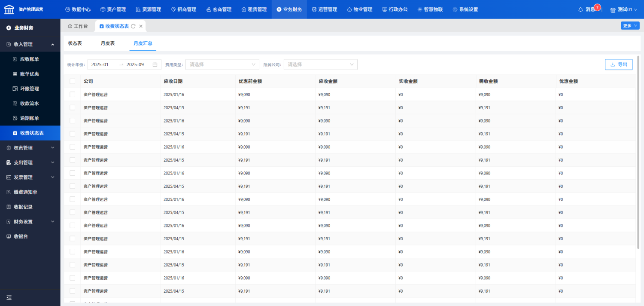
Task: Click the 智慧物联 top nav icon
Action: pos(420,9)
